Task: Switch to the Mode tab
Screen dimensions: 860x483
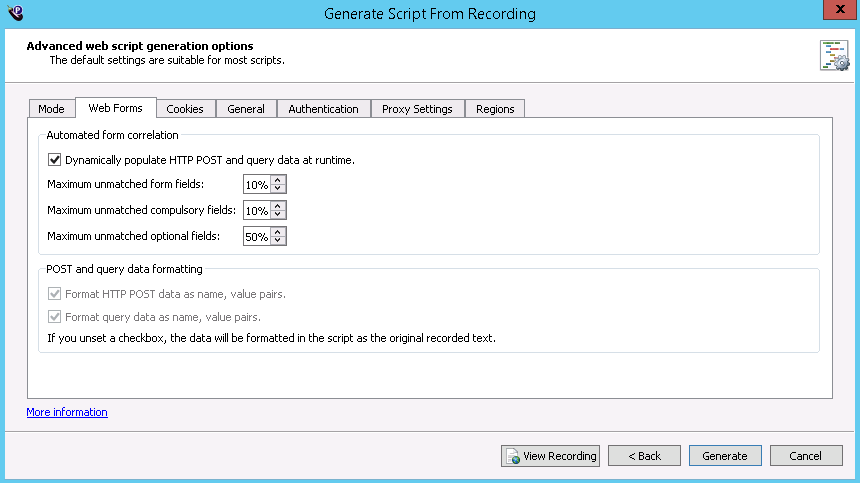Action: 51,109
